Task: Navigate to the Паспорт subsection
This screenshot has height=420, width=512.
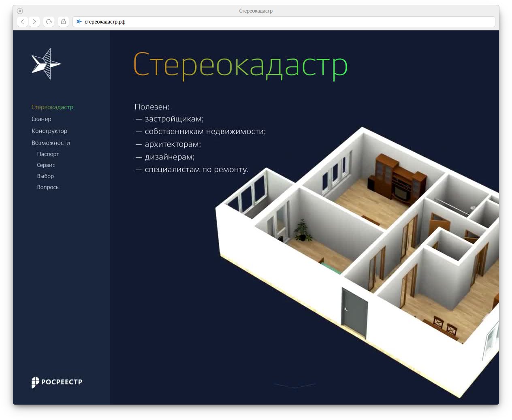Action: 48,154
